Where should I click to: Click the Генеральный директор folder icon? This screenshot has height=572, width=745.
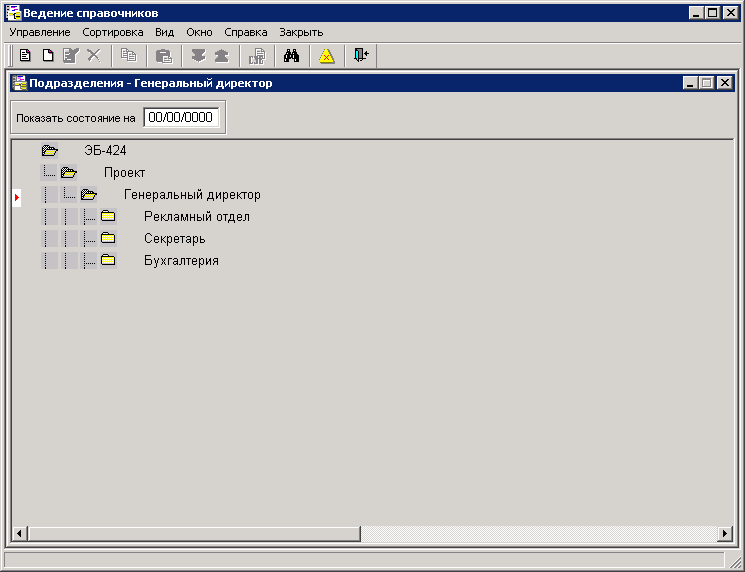click(89, 194)
